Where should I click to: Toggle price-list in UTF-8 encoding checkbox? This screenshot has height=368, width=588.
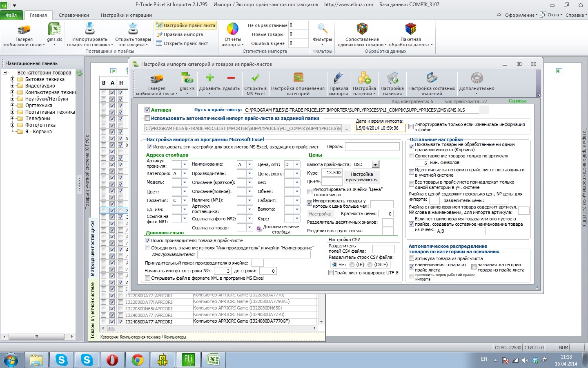coord(331,273)
